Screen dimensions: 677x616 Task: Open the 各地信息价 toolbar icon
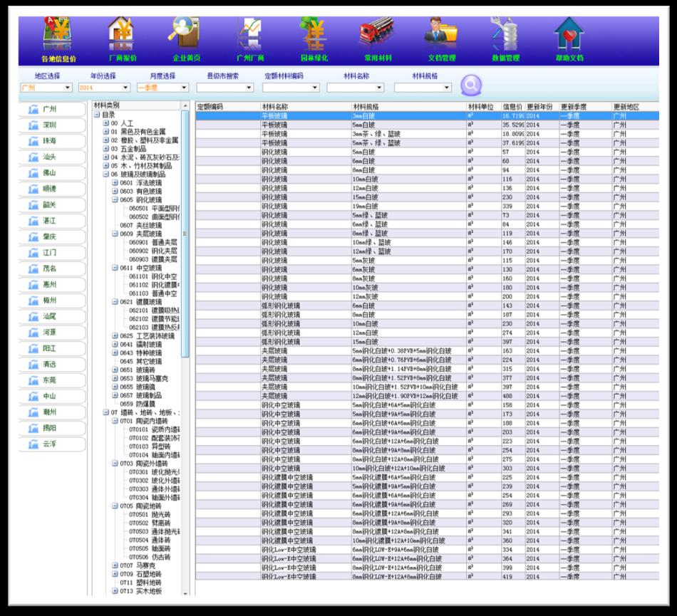[58, 36]
